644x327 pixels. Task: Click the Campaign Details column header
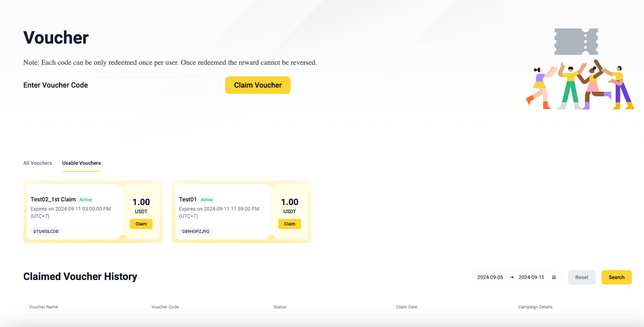tap(535, 307)
